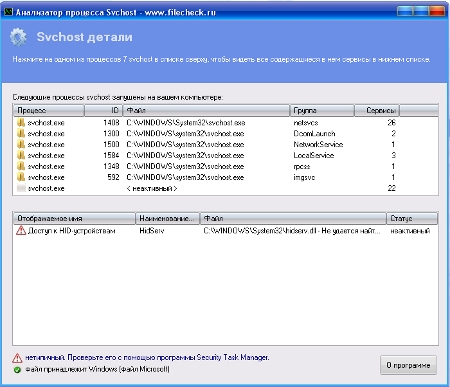Select svchost.exe icon with ID 1408
The image size is (450, 387).
(21, 123)
